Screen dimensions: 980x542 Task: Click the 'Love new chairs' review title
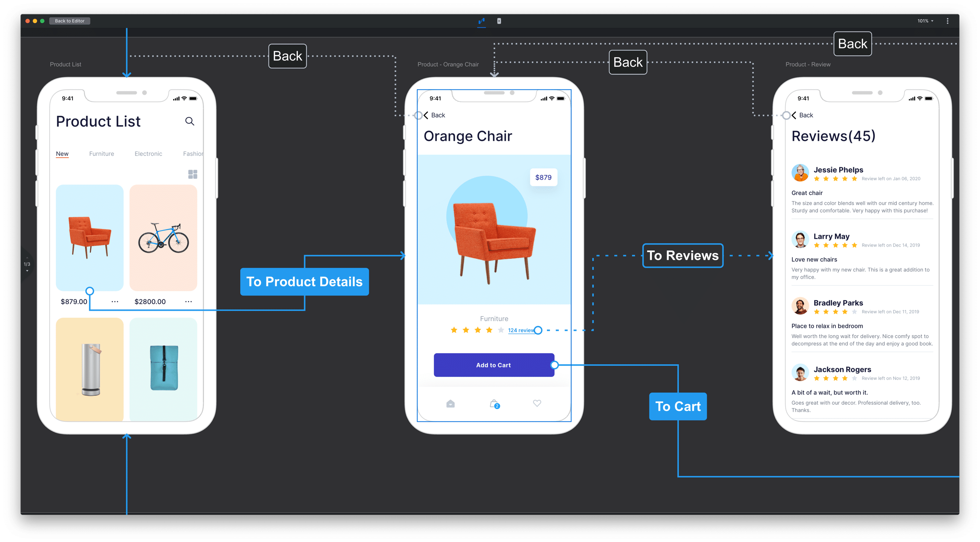pos(814,259)
